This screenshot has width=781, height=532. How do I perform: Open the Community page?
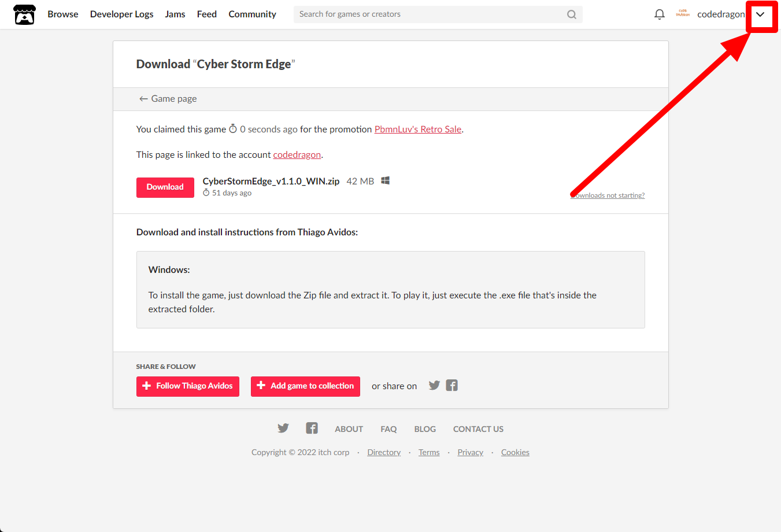pos(252,14)
